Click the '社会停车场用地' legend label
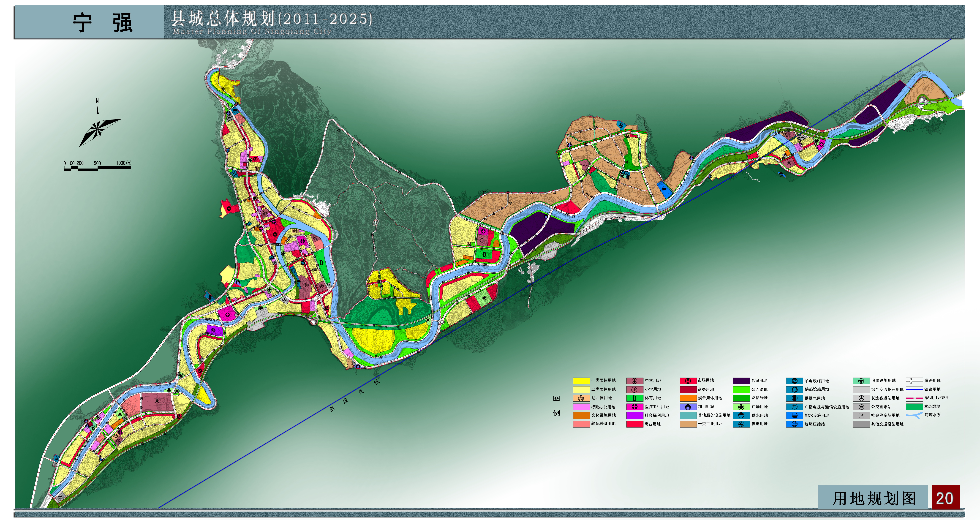980x520 pixels. click(885, 415)
